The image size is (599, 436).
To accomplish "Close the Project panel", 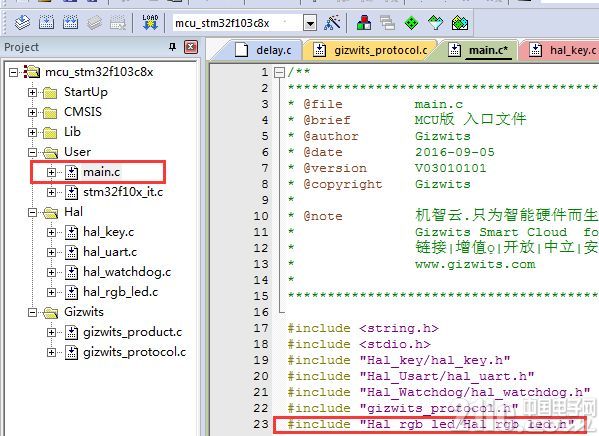I will tap(191, 47).
